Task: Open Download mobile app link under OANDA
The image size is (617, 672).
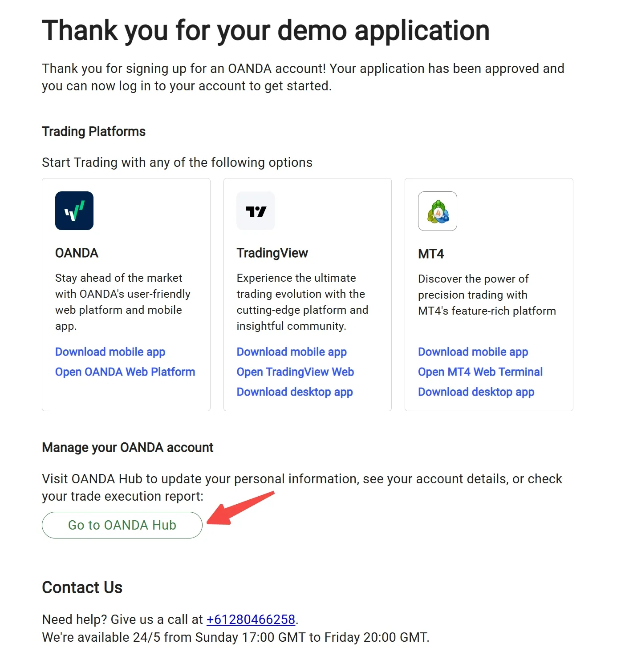Action: click(x=110, y=352)
